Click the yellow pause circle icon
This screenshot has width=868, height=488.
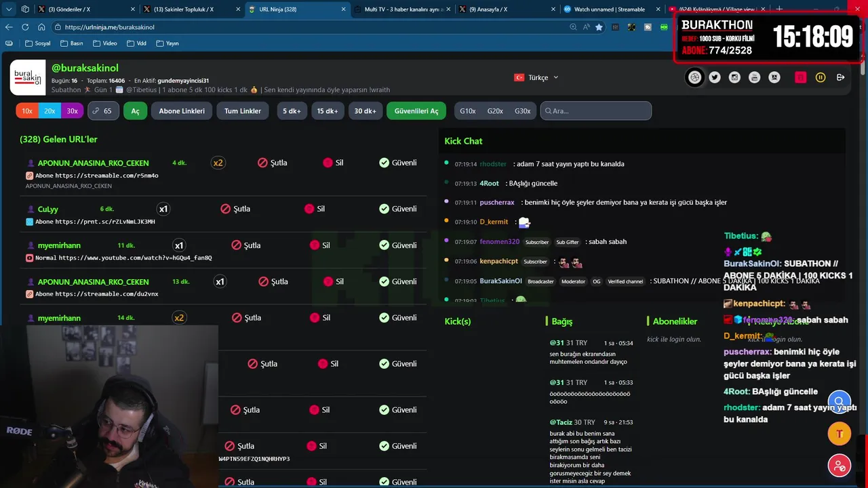tap(821, 77)
